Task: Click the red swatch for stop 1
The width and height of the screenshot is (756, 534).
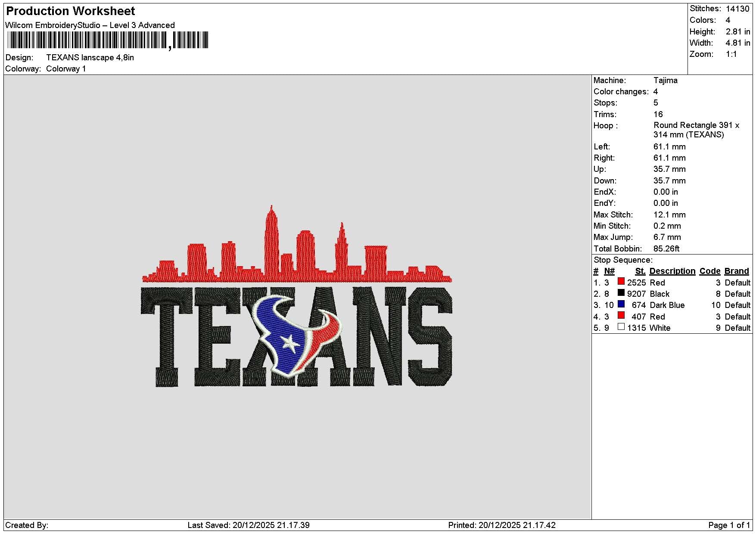Action: point(621,282)
